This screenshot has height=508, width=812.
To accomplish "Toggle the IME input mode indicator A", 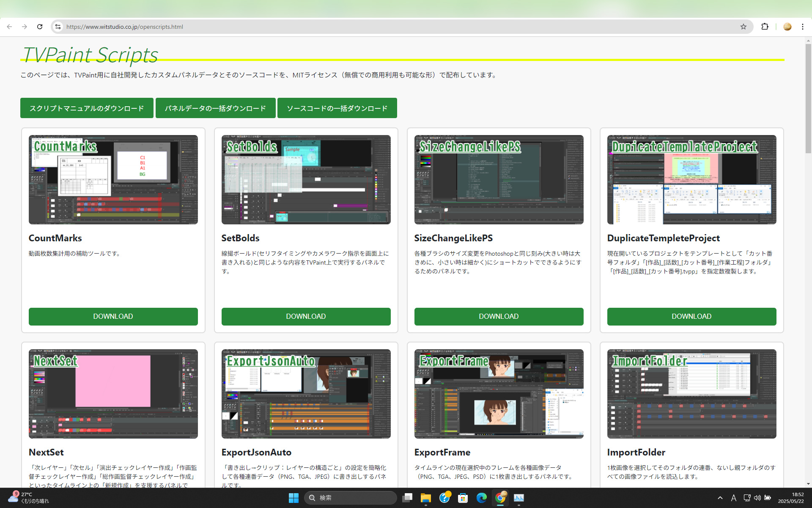I will tap(734, 498).
